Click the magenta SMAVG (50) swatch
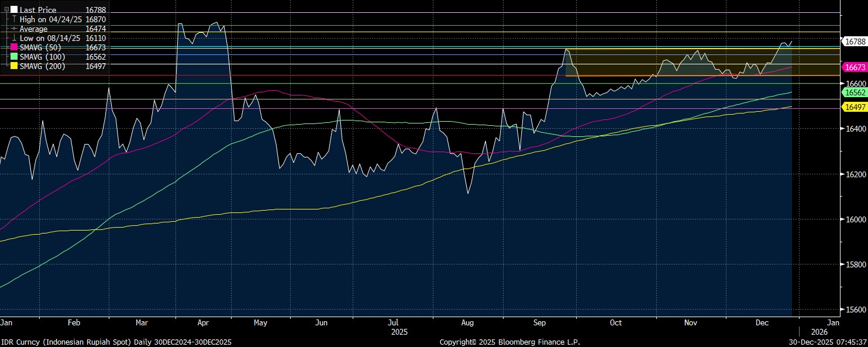 coord(14,47)
